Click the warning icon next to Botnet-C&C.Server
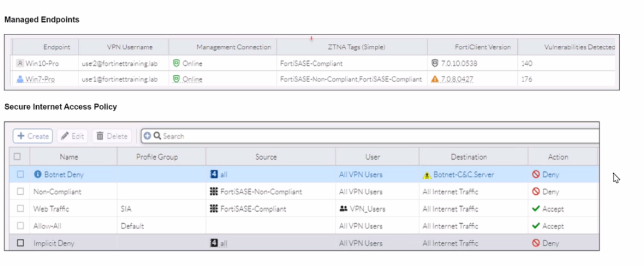 coord(427,175)
